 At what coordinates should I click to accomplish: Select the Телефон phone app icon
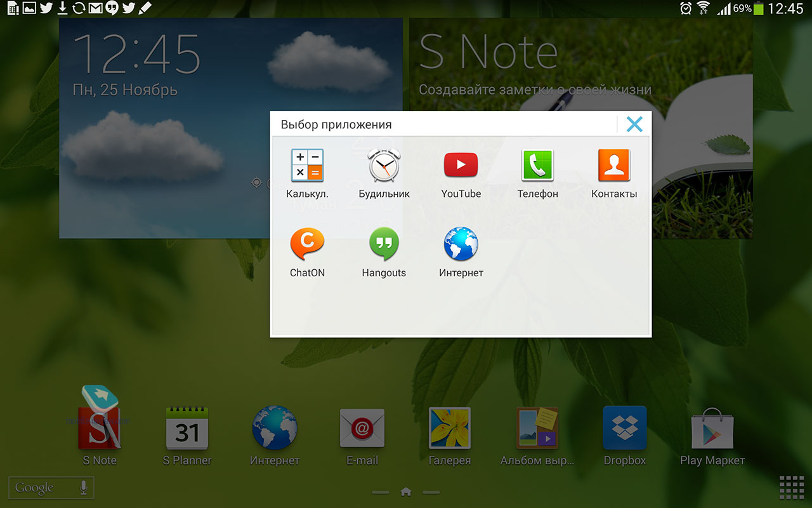(x=537, y=166)
